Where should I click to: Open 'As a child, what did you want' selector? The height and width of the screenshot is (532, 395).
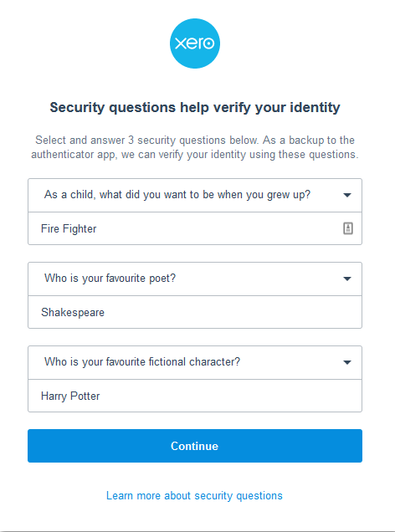pos(195,196)
